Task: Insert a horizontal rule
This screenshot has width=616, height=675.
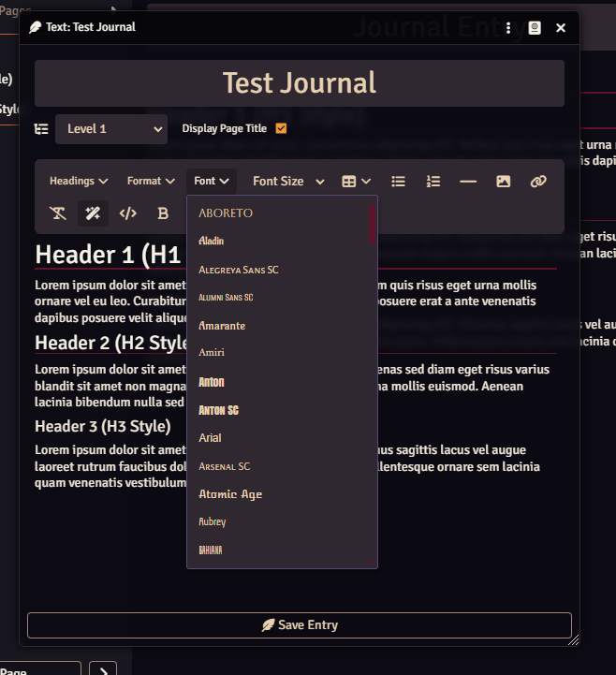Action: click(468, 182)
